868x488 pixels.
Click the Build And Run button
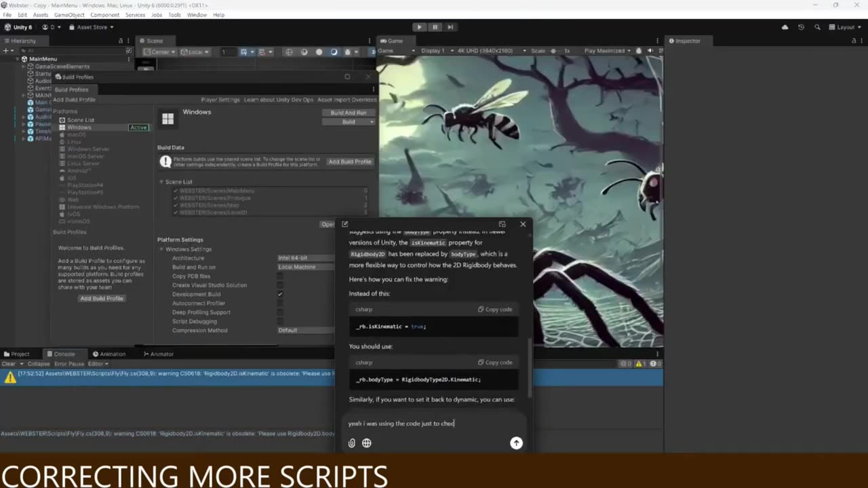(349, 113)
